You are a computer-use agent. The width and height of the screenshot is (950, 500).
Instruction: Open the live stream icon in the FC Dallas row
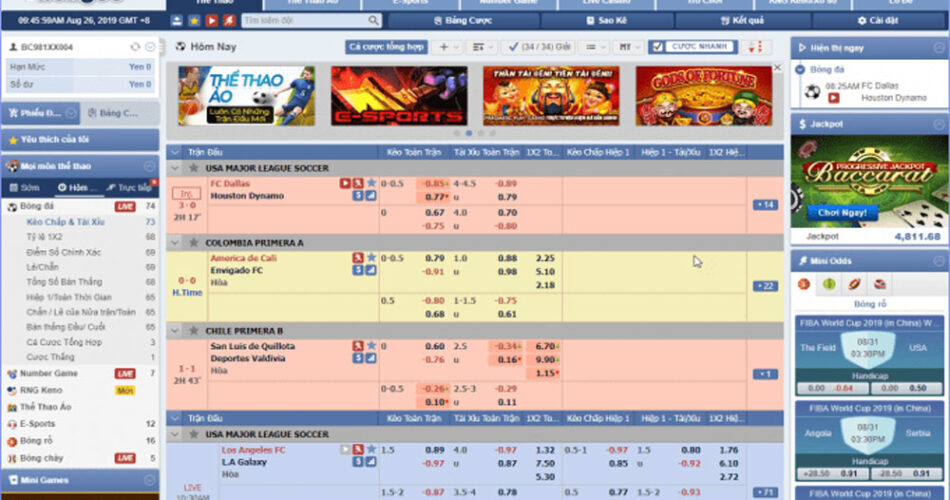(x=345, y=184)
